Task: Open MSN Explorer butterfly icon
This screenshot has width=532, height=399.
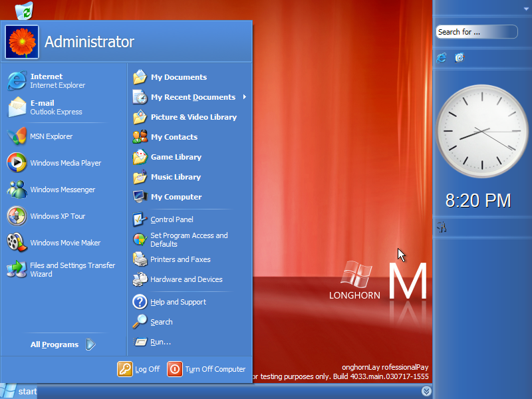Action: [x=17, y=136]
